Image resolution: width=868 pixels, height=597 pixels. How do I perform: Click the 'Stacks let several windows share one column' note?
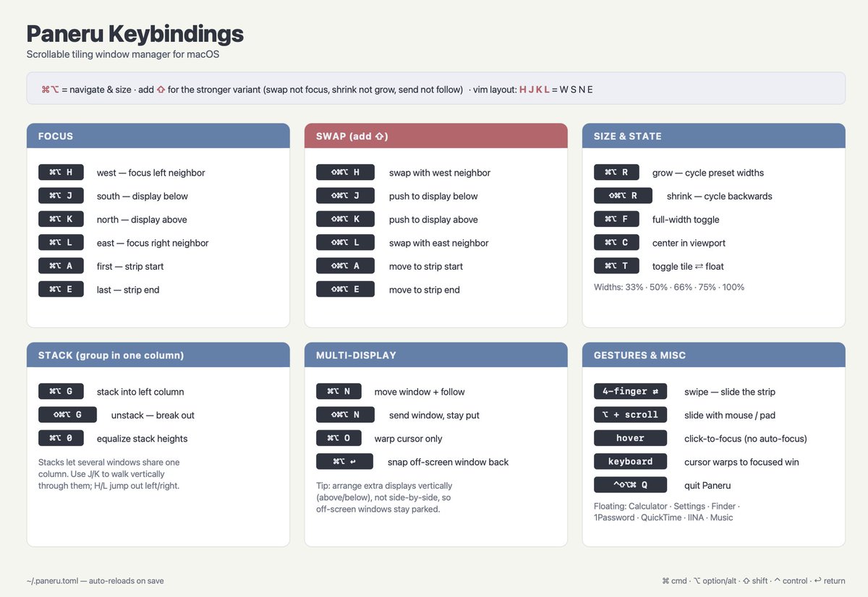(x=109, y=473)
